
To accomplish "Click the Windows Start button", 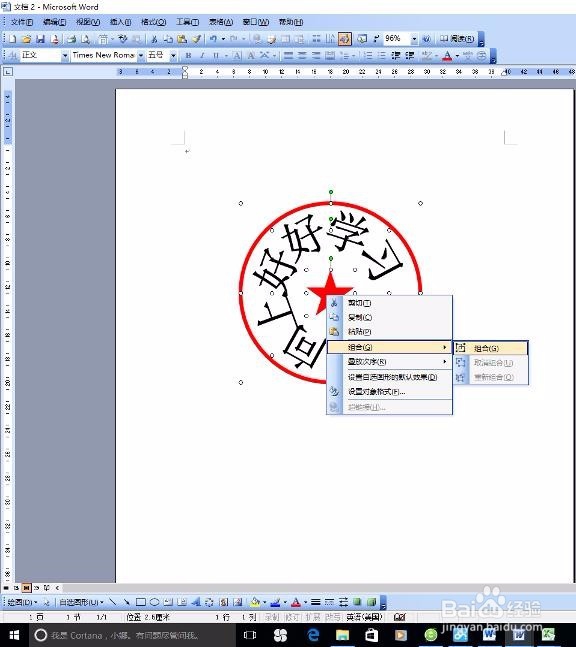I will point(14,635).
